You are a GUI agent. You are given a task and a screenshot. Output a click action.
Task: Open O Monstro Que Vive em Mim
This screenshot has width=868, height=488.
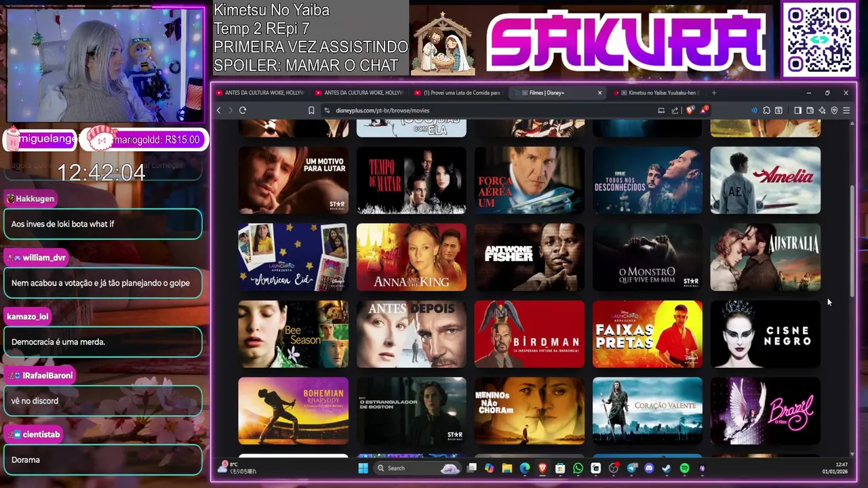[648, 257]
